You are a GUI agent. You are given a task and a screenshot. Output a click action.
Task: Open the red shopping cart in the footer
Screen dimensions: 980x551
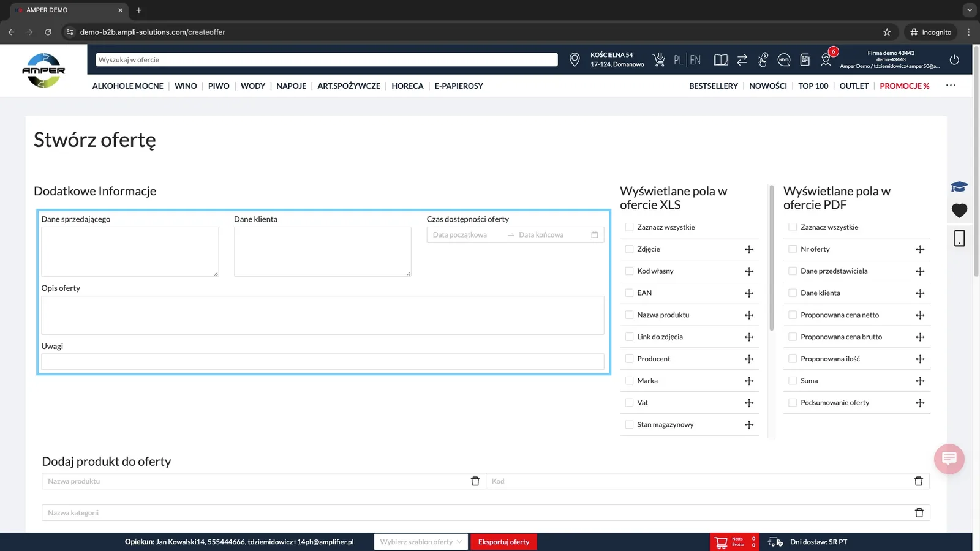pos(721,542)
